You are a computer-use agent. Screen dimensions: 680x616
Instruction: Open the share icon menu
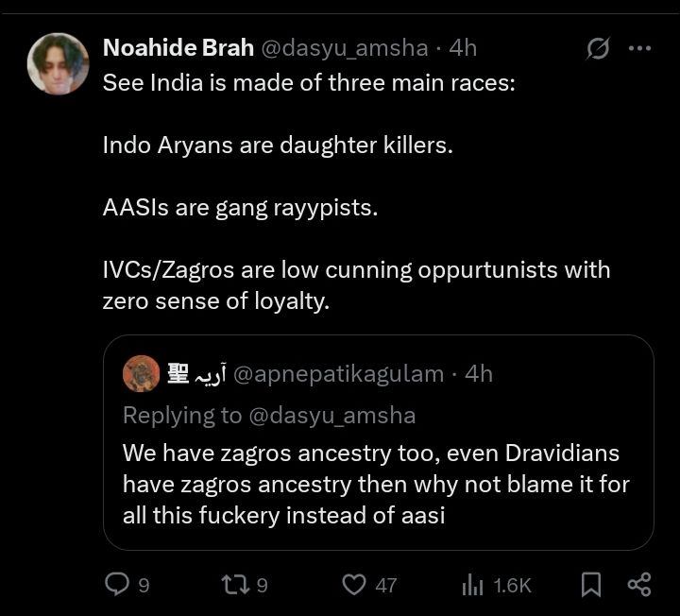click(639, 585)
